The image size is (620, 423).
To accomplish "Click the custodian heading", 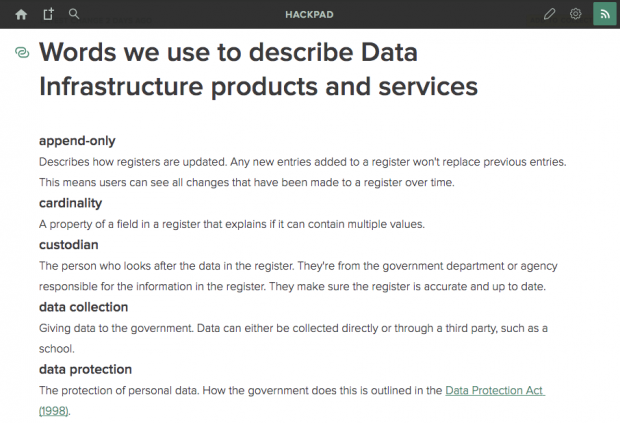I will pos(68,245).
